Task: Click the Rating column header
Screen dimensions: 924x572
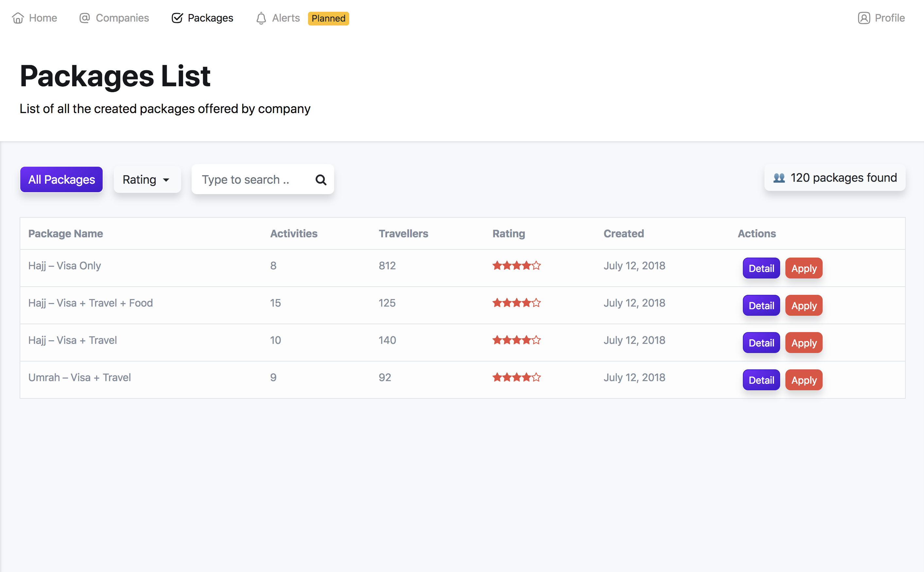Action: [x=508, y=233]
